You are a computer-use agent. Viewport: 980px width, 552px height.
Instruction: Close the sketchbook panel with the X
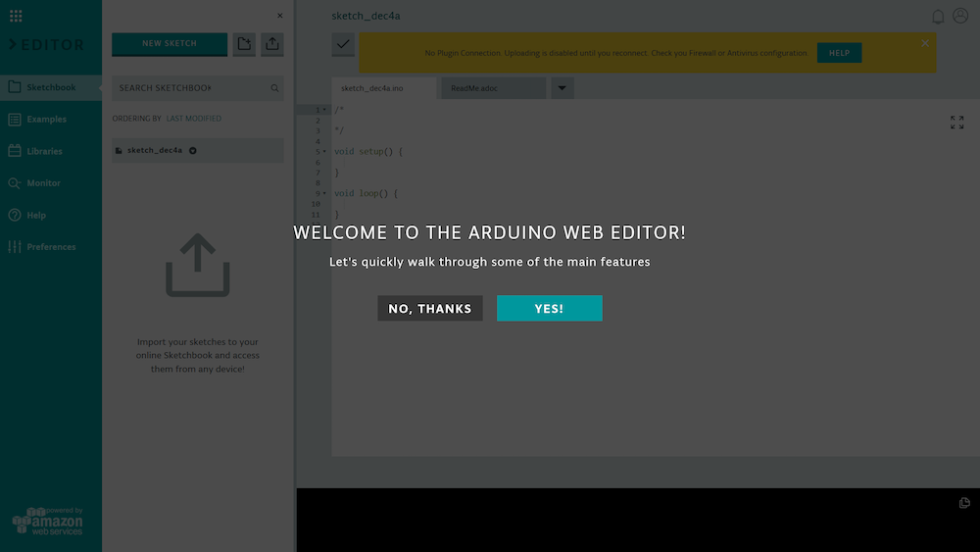pyautogui.click(x=280, y=16)
